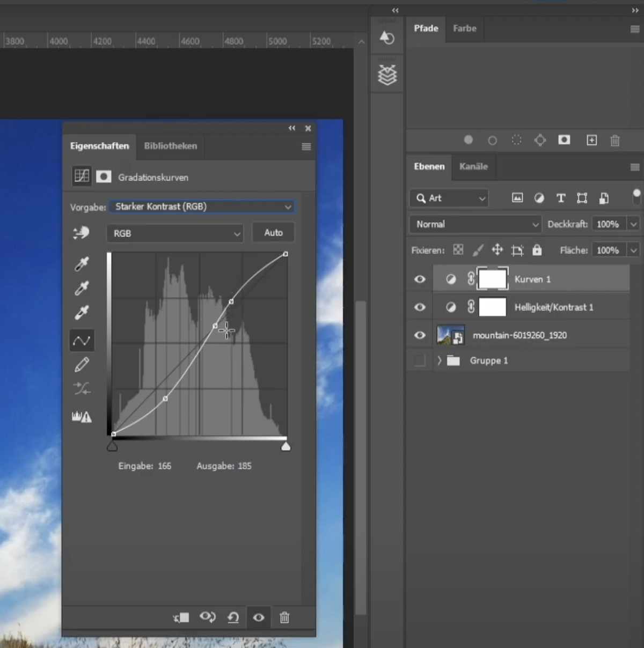
Task: Select the targeted adjustment tool
Action: pyautogui.click(x=82, y=233)
